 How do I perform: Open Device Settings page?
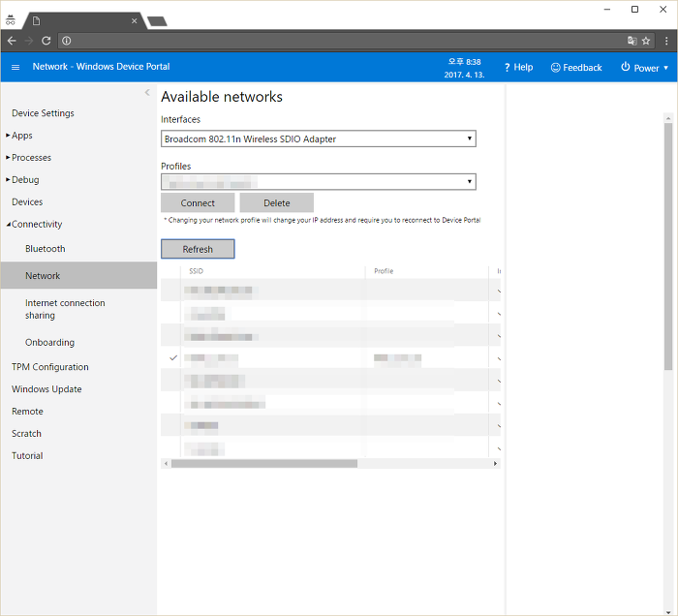[x=43, y=112]
